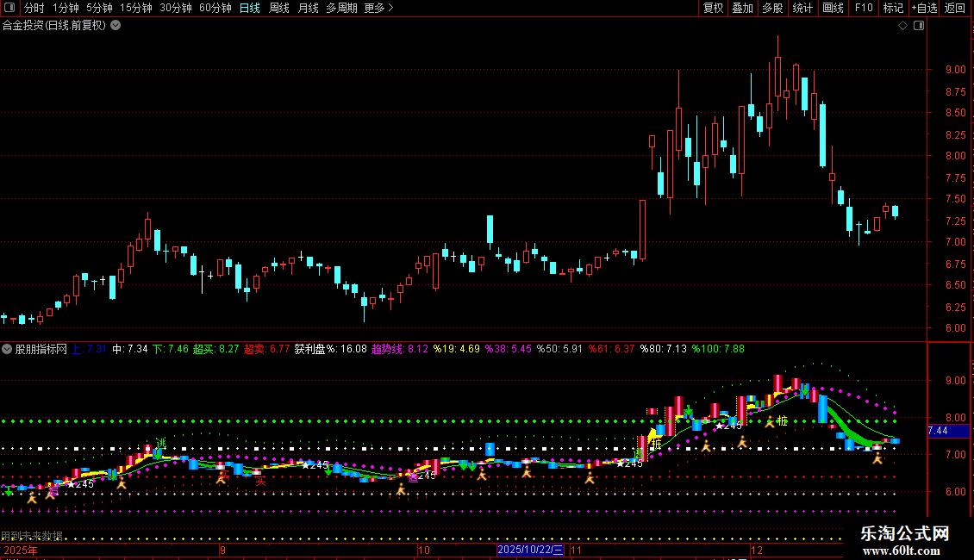The image size is (974, 560).
Task: Switch to 月线 monthly chart
Action: pyautogui.click(x=308, y=8)
